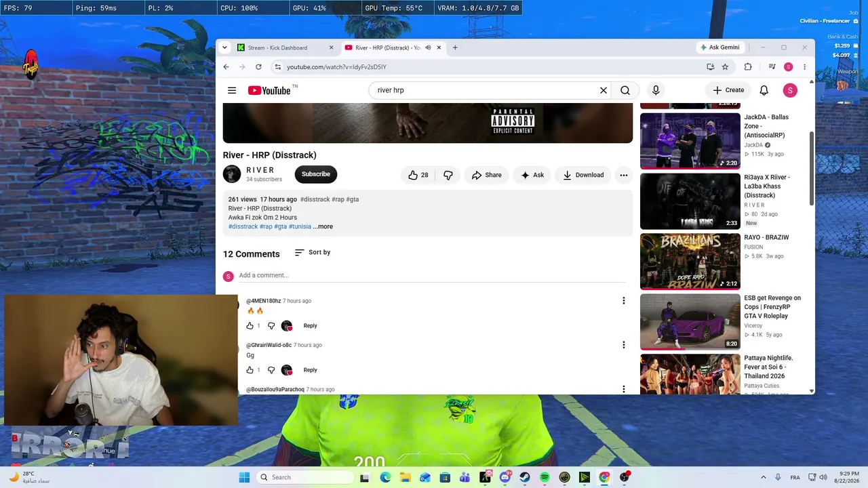Open the Chrome tab search dropdown
The width and height of the screenshot is (868, 488).
tap(224, 47)
